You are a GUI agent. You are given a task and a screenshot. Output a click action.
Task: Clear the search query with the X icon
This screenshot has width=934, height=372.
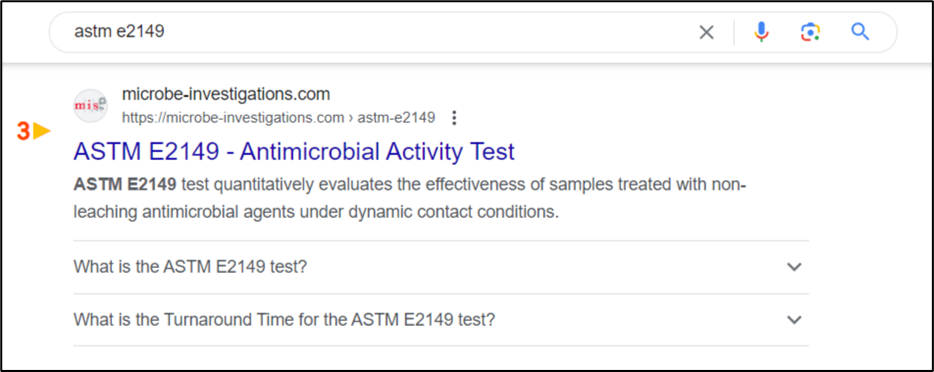coord(706,32)
